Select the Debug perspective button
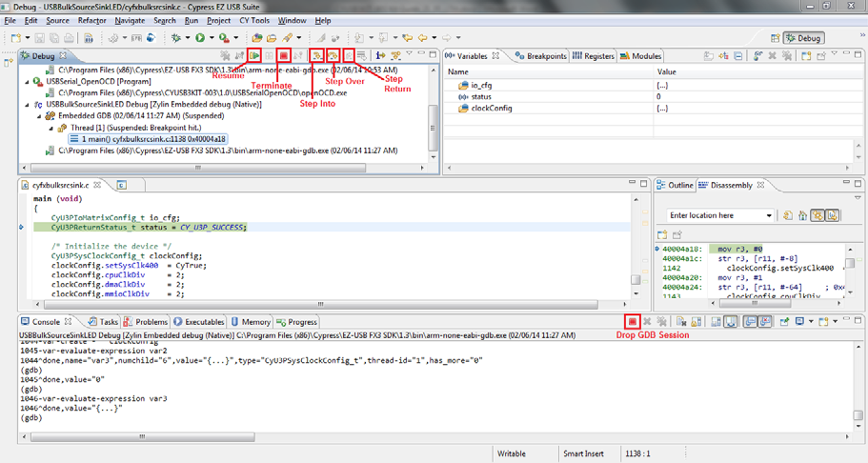 point(802,38)
